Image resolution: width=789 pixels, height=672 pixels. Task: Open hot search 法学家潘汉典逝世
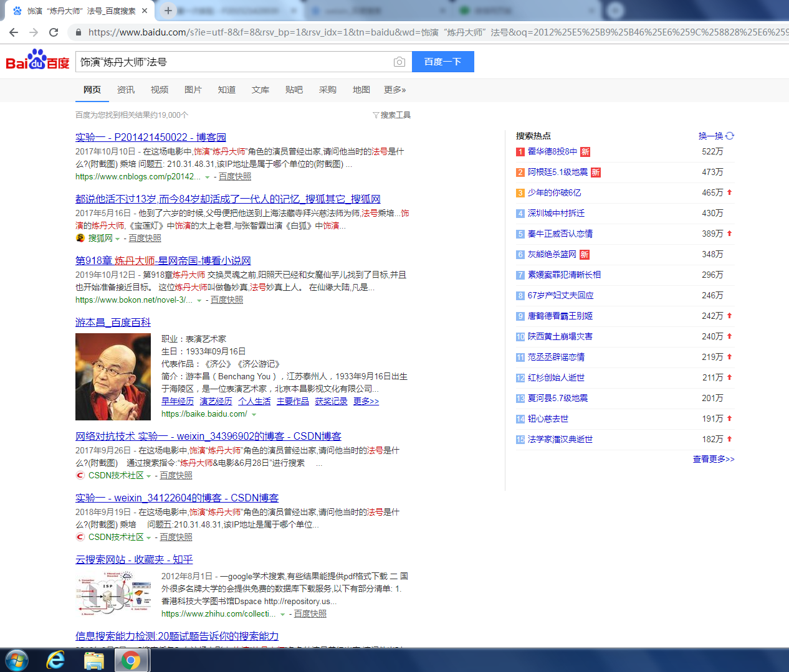click(x=560, y=439)
